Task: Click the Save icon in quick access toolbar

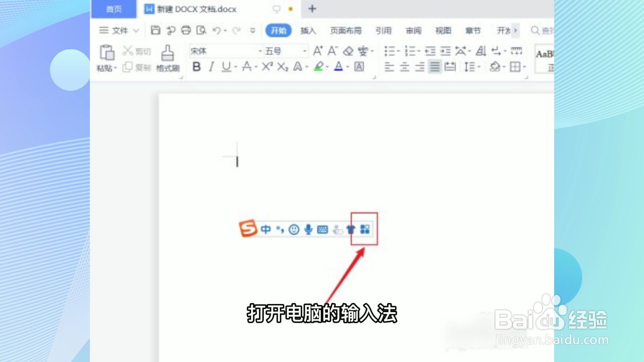Action: [x=155, y=30]
